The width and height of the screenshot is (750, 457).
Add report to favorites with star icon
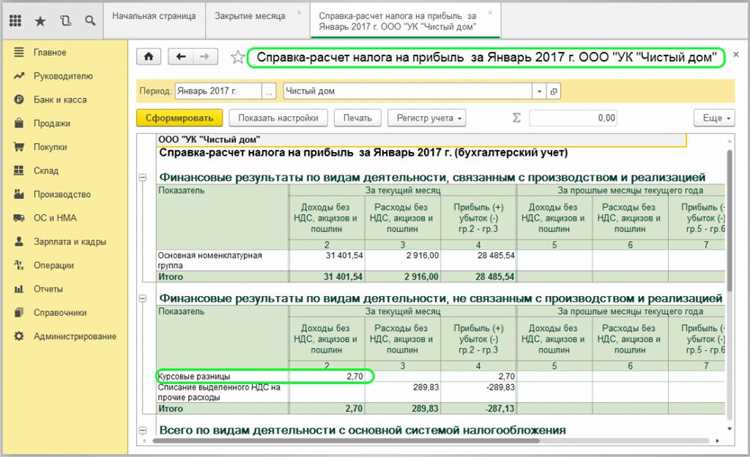point(237,57)
